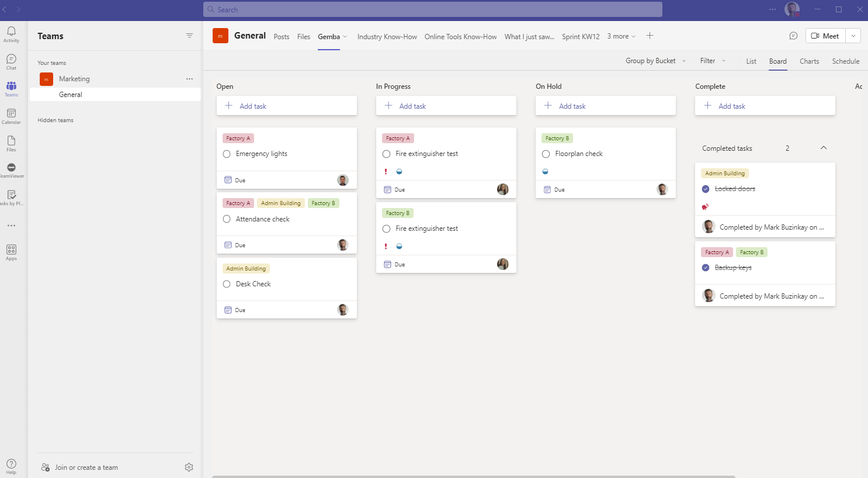Open the Calendar app icon
The image size is (868, 478).
pyautogui.click(x=11, y=116)
